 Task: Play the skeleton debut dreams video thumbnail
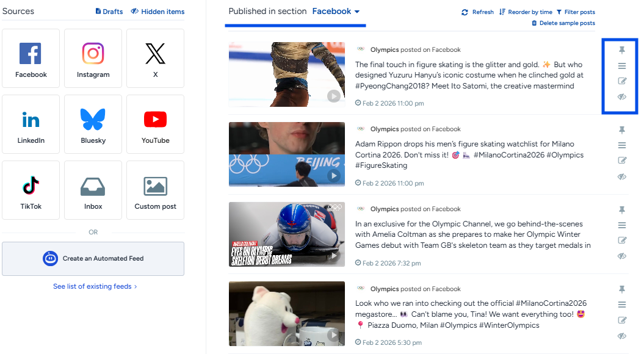click(287, 234)
